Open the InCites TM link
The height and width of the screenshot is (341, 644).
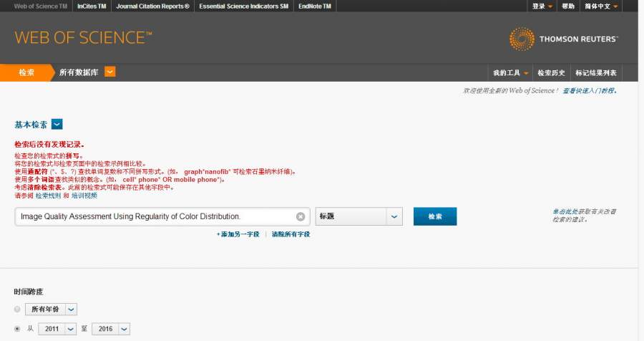(x=92, y=6)
